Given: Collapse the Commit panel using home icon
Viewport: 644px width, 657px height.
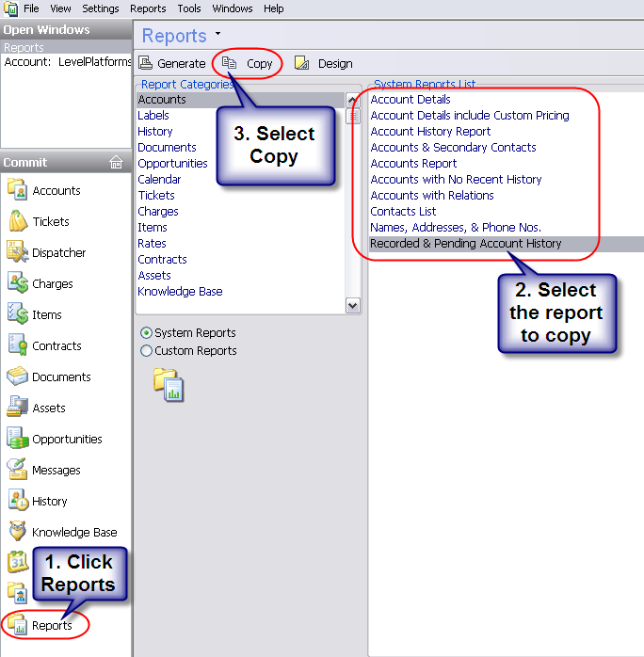Looking at the screenshot, I should pos(116,162).
